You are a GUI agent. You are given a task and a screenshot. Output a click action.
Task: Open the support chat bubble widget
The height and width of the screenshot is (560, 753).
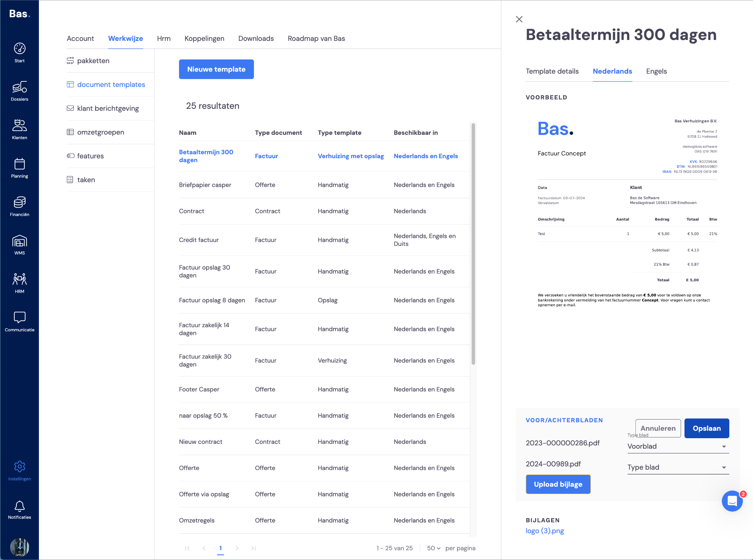(732, 501)
